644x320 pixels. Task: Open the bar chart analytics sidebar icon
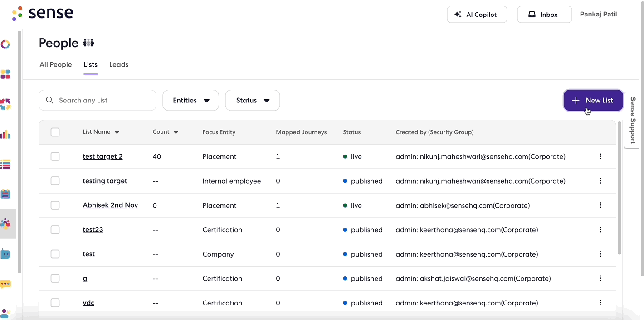click(5, 134)
